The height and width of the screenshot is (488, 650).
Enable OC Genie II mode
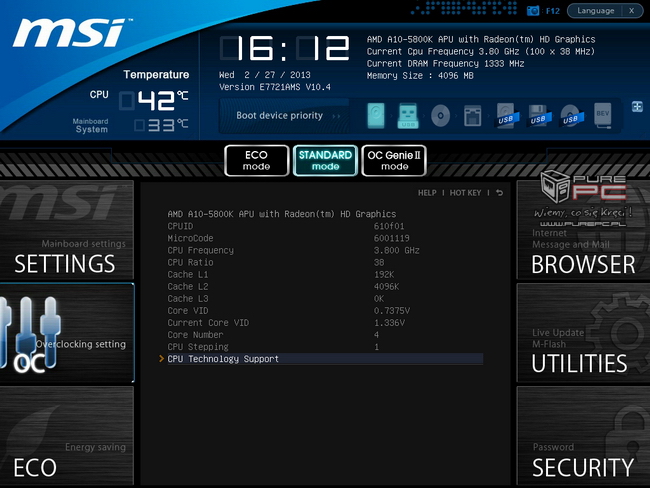394,160
